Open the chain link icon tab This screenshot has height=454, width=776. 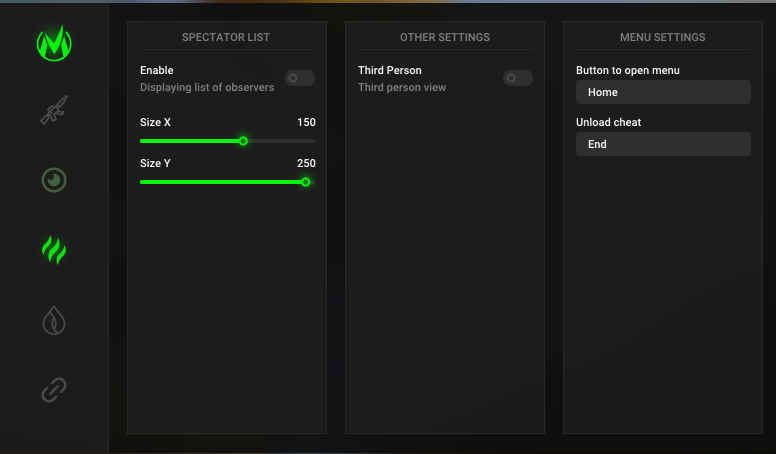pyautogui.click(x=54, y=390)
